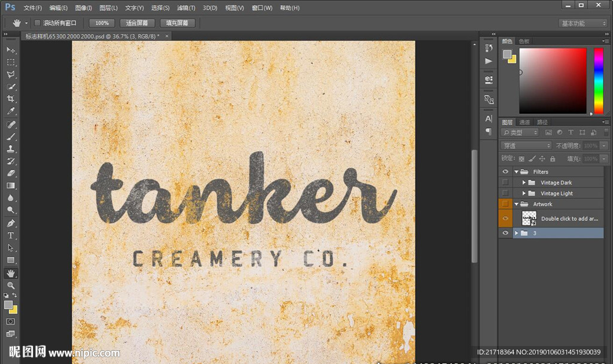Filter layers by pixel layers icon
The height and width of the screenshot is (364, 613).
(548, 132)
